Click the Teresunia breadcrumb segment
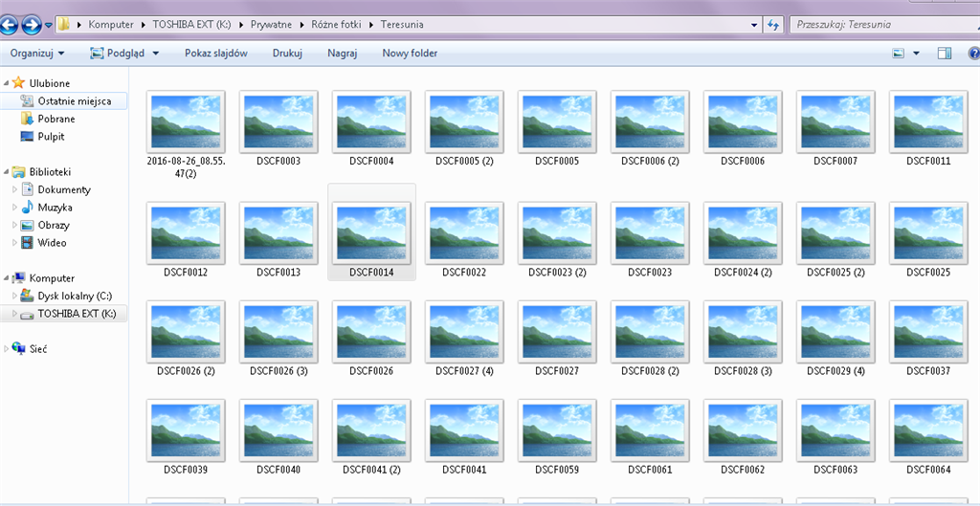980x506 pixels. pos(402,25)
